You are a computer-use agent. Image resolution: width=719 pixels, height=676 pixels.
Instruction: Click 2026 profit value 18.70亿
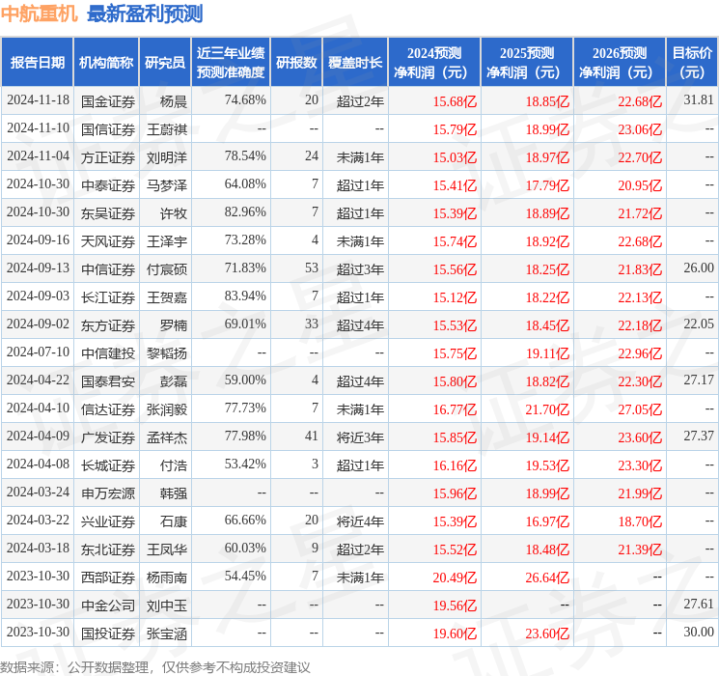(640, 521)
